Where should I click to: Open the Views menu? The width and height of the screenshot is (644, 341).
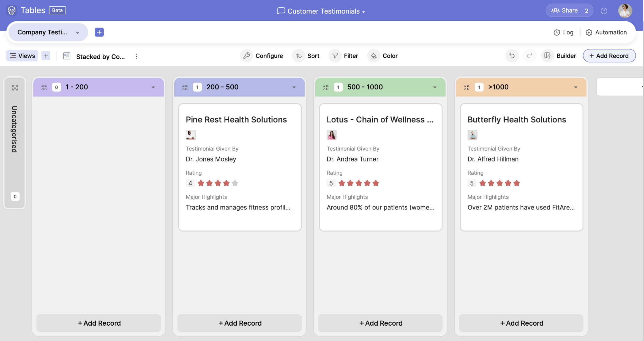22,56
